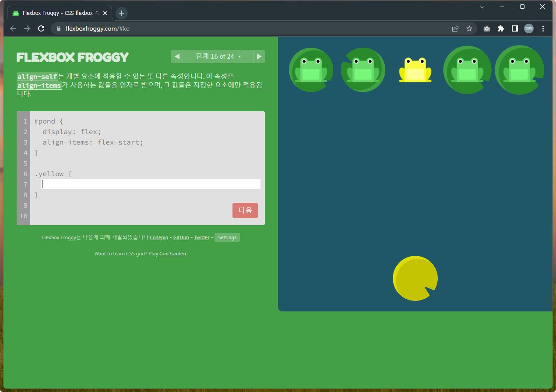Open a new tab with the plus button
Image resolution: width=556 pixels, height=392 pixels.
[x=122, y=13]
